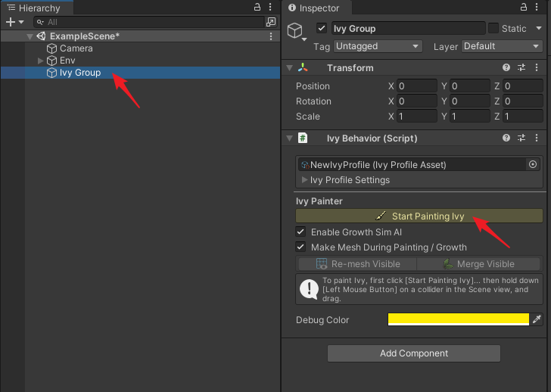Toggle Enable Growth Sim AI checkbox
551x392 pixels.
click(300, 232)
